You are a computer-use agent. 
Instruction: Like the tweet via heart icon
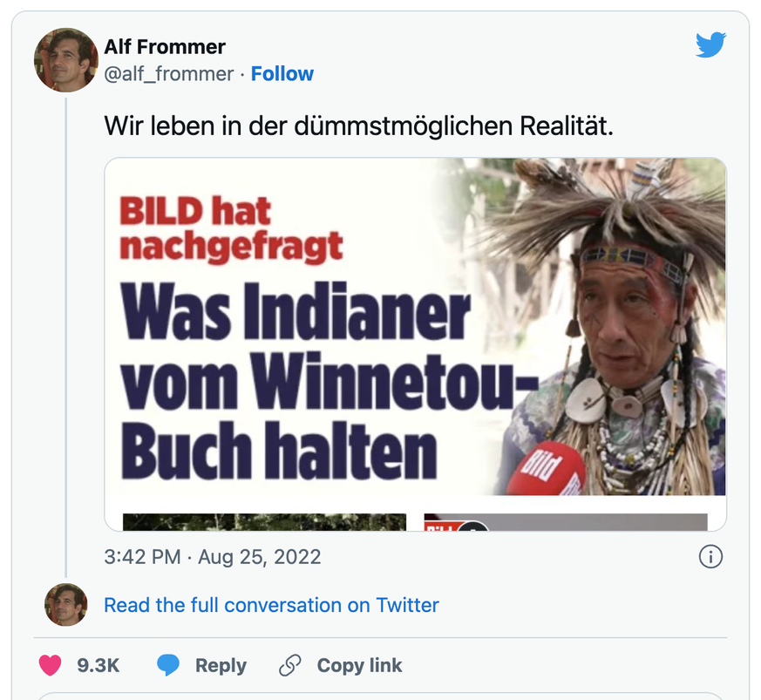51,665
